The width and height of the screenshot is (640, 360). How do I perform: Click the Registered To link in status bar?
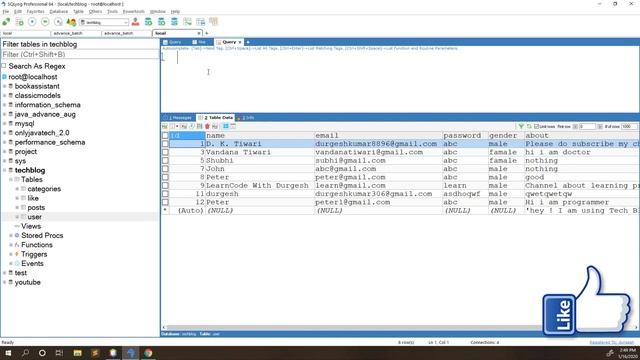[x=612, y=342]
